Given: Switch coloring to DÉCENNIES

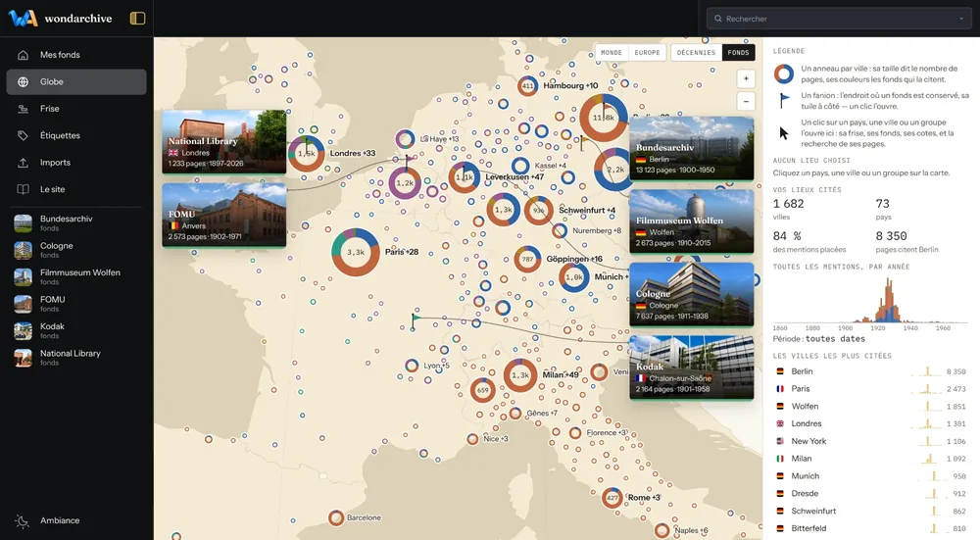Looking at the screenshot, I should [696, 53].
